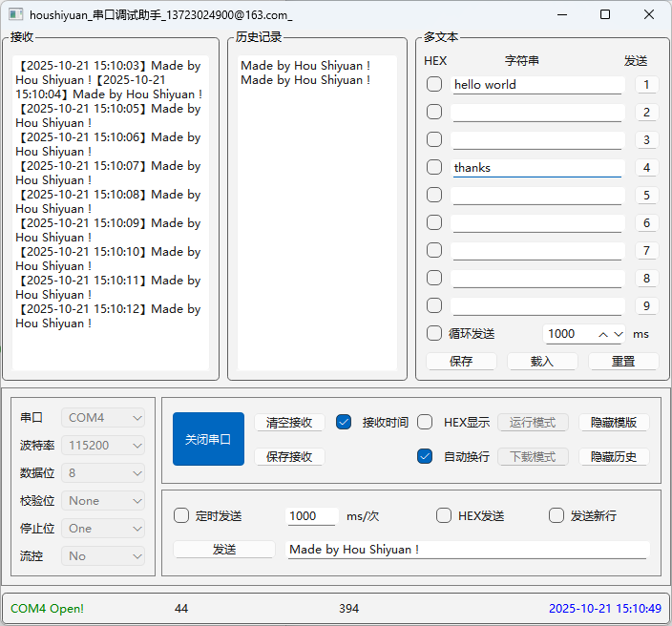Screen dimensions: 672x626
Task: Click the 'hello world' text field
Action: (537, 85)
